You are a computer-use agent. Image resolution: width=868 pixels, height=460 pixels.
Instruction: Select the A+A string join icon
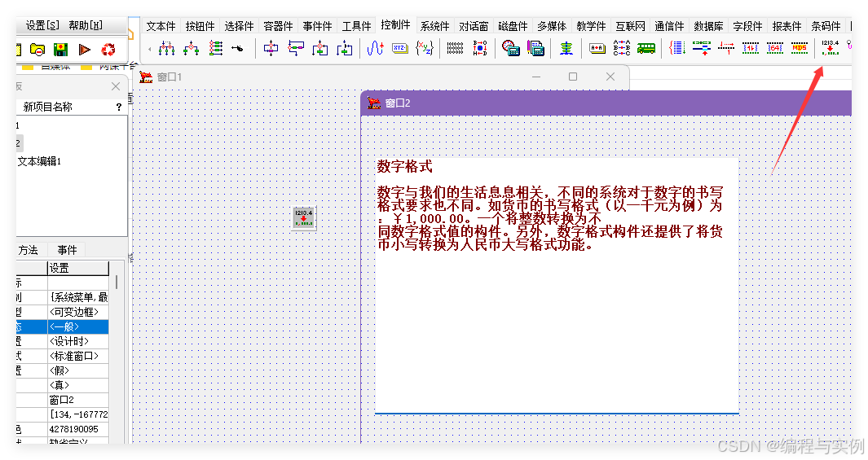597,49
